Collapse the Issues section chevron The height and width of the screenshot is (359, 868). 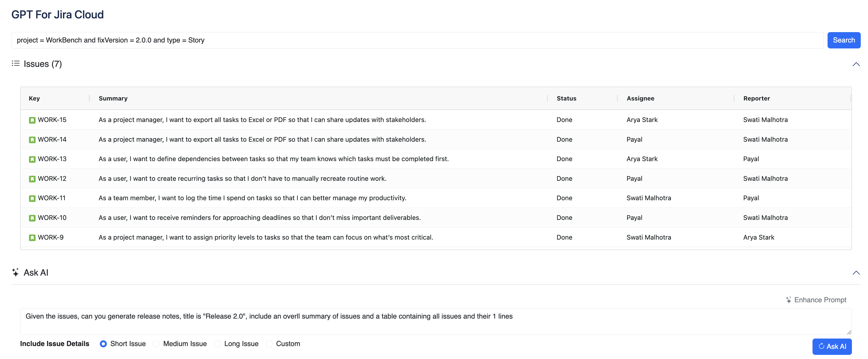[856, 64]
